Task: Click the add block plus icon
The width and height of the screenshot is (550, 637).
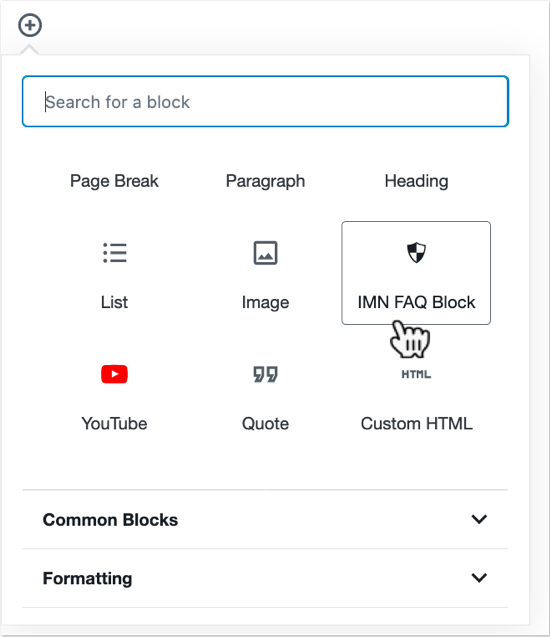Action: 30,25
